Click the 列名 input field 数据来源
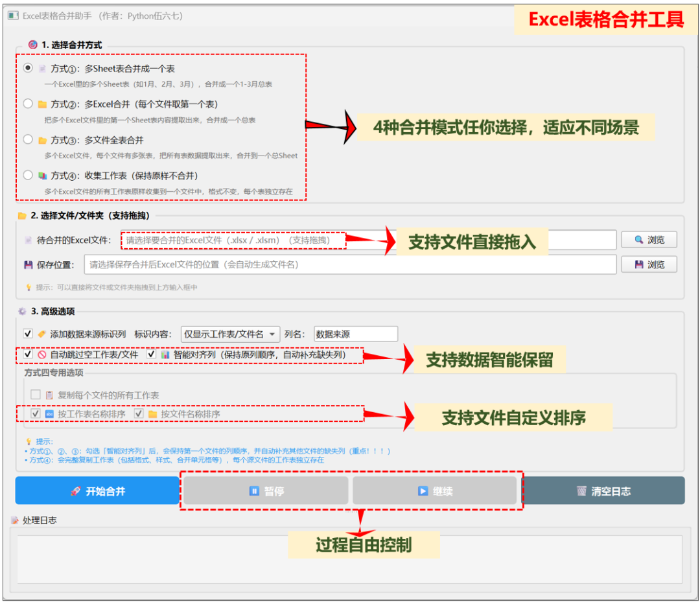This screenshot has width=700, height=604. [x=356, y=334]
